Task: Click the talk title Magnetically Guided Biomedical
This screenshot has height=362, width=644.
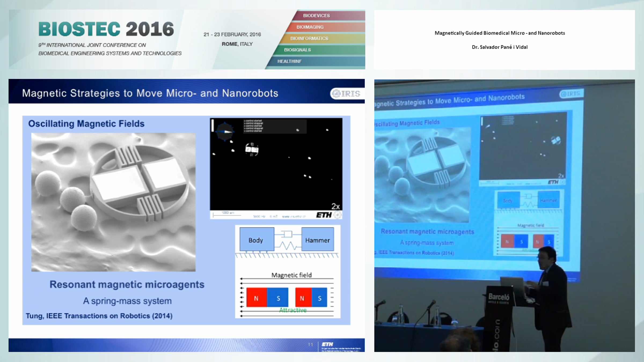Action: pyautogui.click(x=500, y=33)
